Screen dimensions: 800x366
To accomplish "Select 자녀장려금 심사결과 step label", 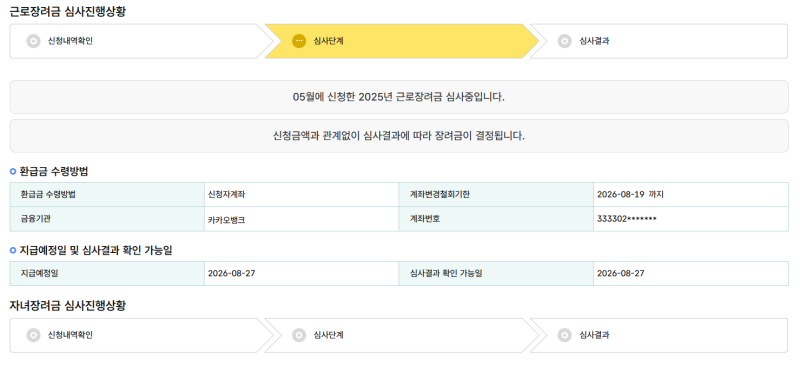I will coord(594,335).
